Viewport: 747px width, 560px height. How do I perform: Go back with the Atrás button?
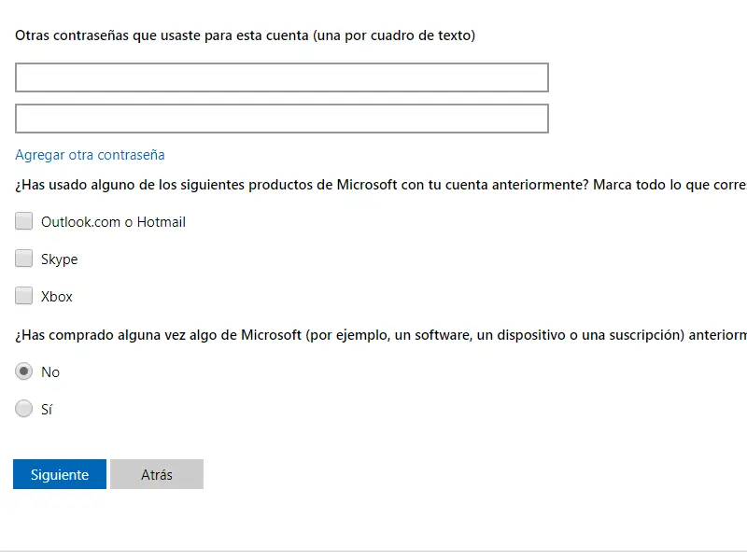(x=157, y=474)
